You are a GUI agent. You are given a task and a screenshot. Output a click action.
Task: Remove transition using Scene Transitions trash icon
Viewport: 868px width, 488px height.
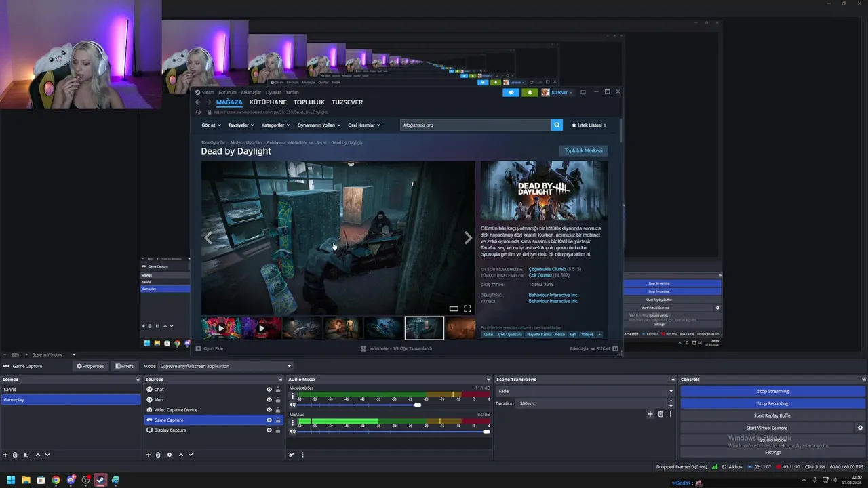(x=660, y=414)
